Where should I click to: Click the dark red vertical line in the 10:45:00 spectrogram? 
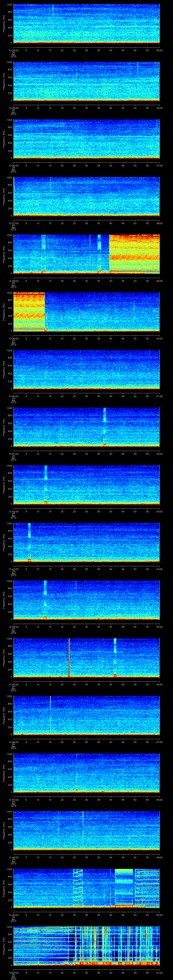(69, 657)
